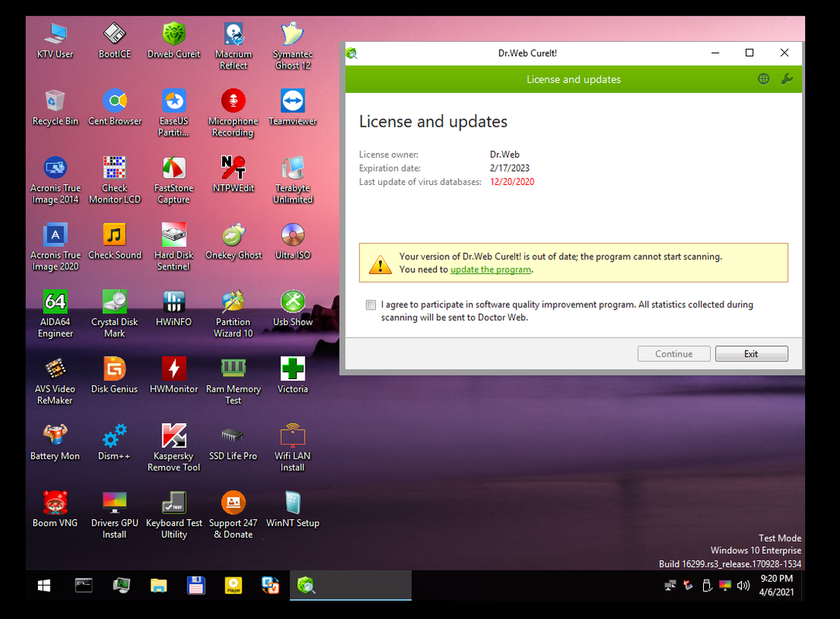Launch FastStone Capture
Image resolution: width=840 pixels, height=619 pixels.
tap(173, 180)
